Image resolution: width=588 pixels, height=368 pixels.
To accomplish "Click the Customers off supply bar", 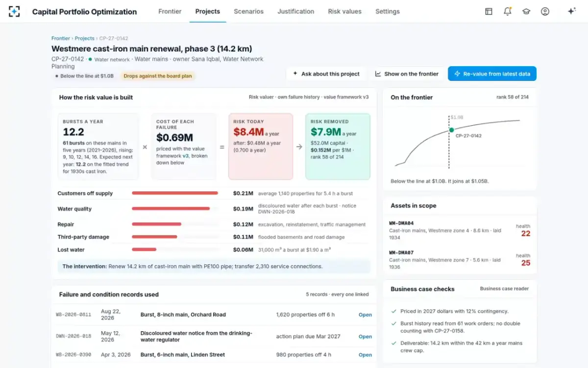I will (x=175, y=193).
